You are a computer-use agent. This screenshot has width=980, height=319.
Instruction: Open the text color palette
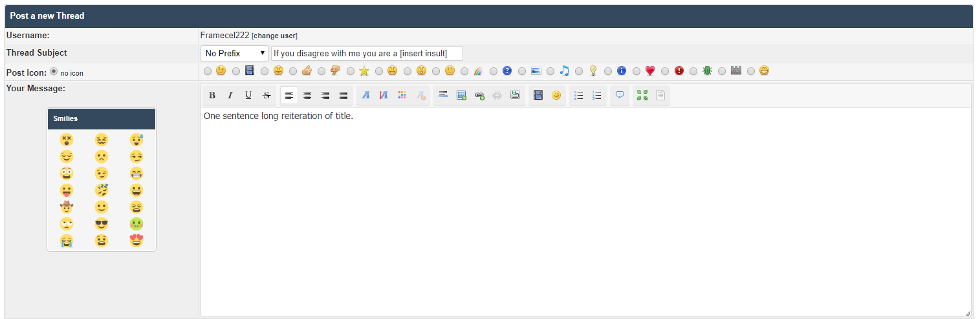click(402, 95)
